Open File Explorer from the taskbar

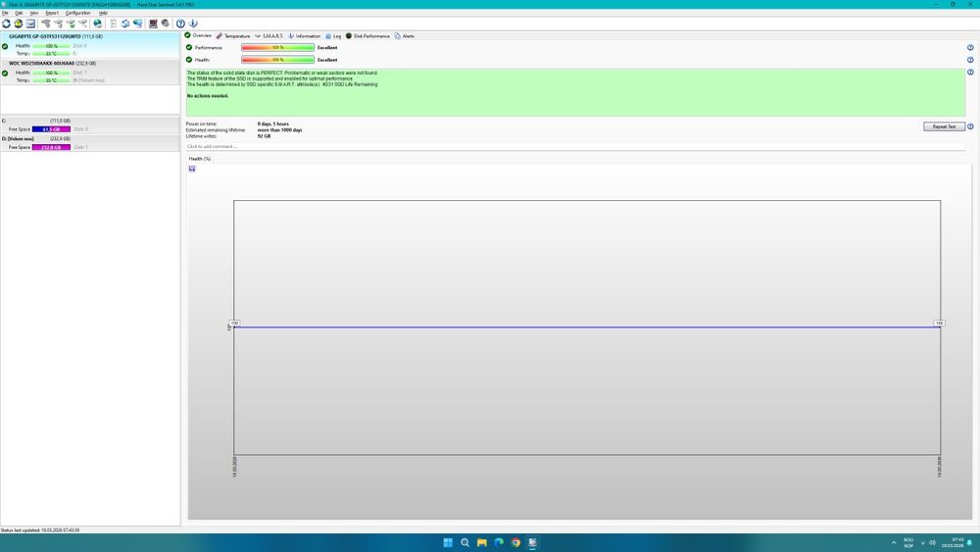482,542
